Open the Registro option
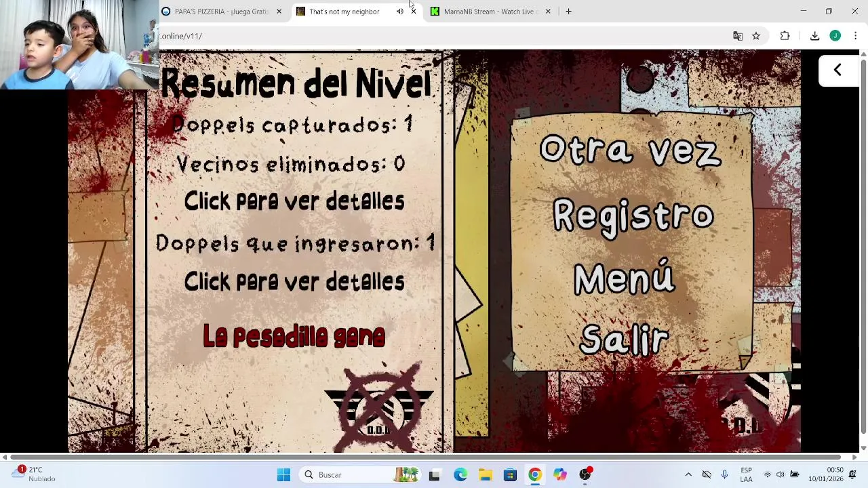 click(x=633, y=216)
